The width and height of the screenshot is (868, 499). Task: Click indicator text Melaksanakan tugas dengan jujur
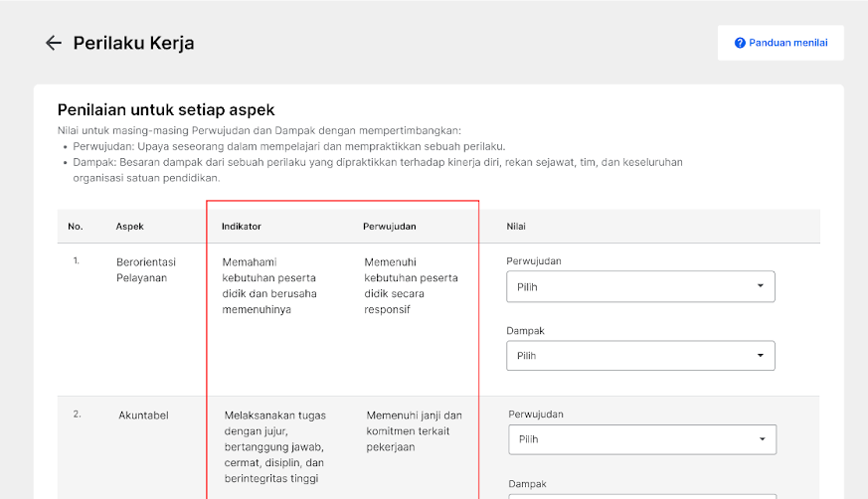pos(274,446)
